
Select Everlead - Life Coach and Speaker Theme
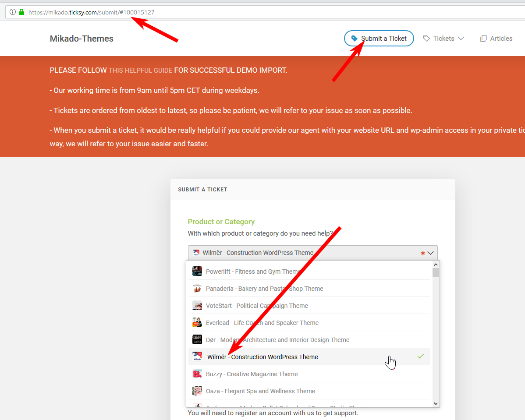click(x=309, y=323)
